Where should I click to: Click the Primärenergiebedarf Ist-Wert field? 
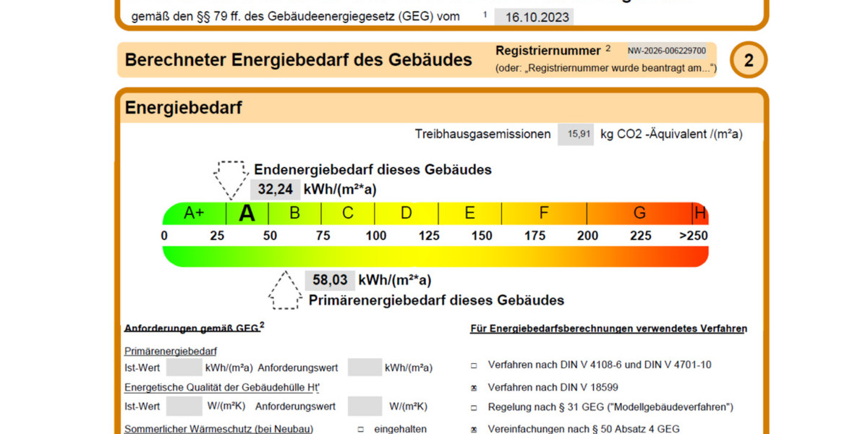[184, 367]
